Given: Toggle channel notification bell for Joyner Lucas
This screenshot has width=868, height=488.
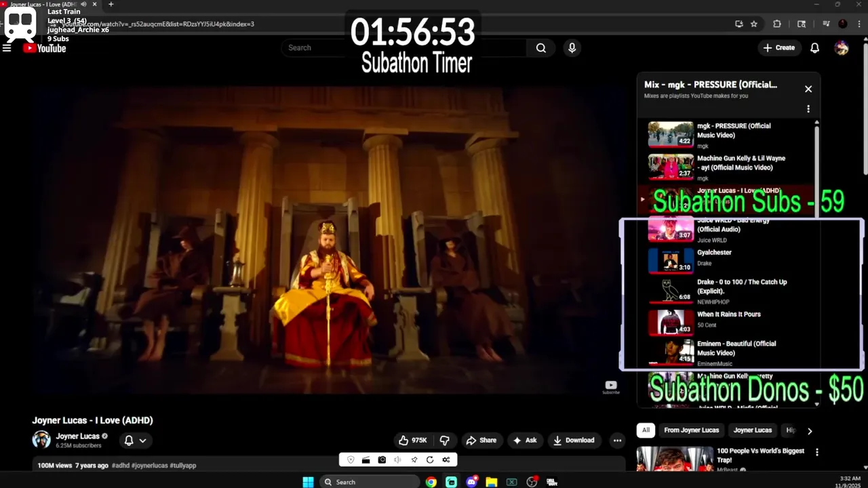Looking at the screenshot, I should (x=129, y=441).
